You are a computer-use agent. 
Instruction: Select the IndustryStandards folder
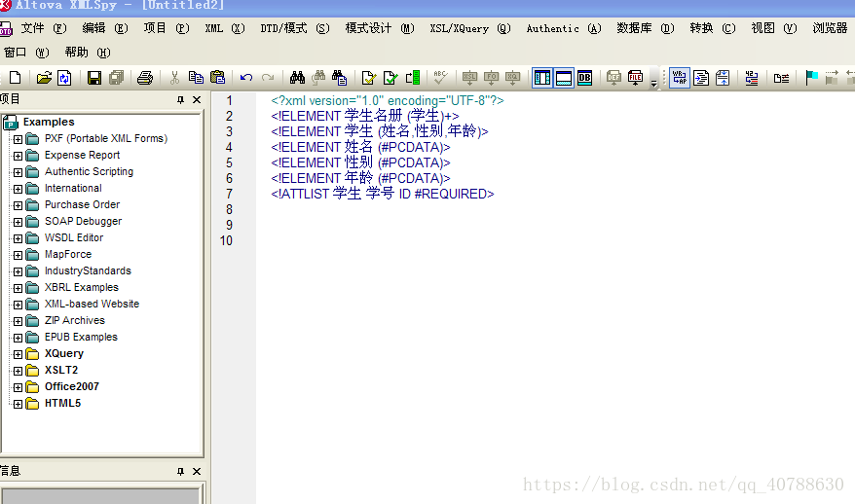(x=88, y=270)
